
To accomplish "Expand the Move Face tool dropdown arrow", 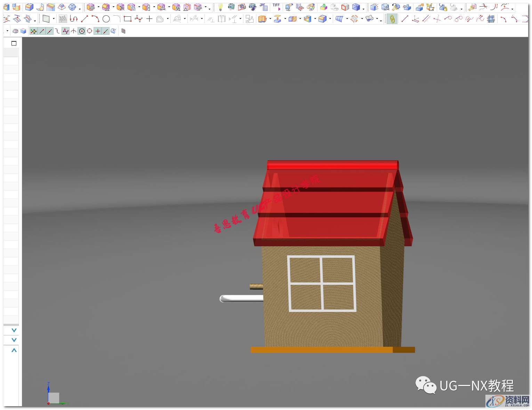I will pyautogui.click(x=98, y=7).
